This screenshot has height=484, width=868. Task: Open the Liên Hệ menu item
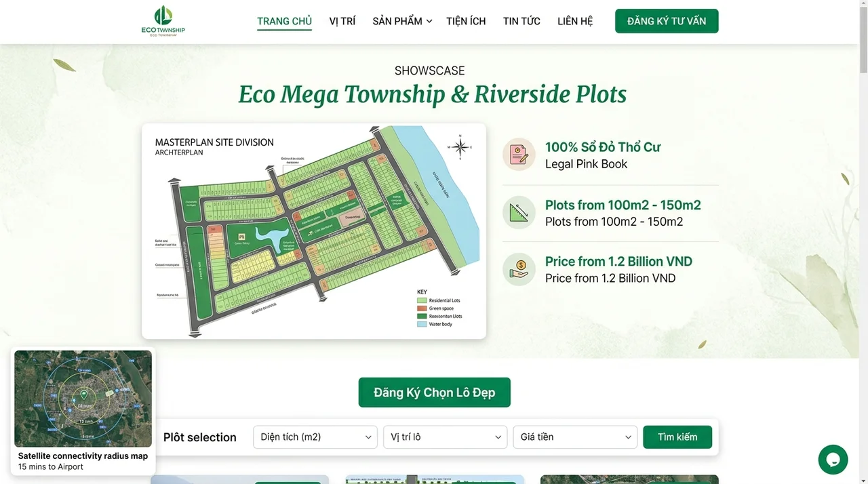(575, 21)
